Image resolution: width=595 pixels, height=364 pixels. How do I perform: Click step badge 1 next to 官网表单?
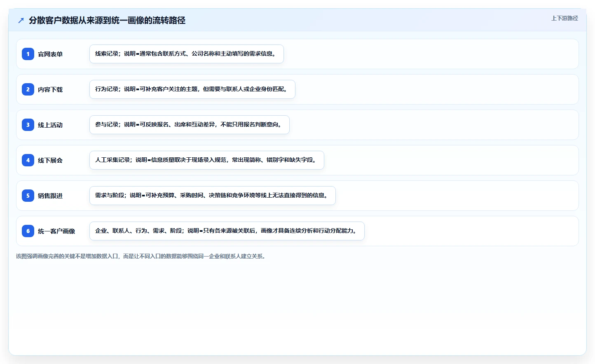click(28, 54)
